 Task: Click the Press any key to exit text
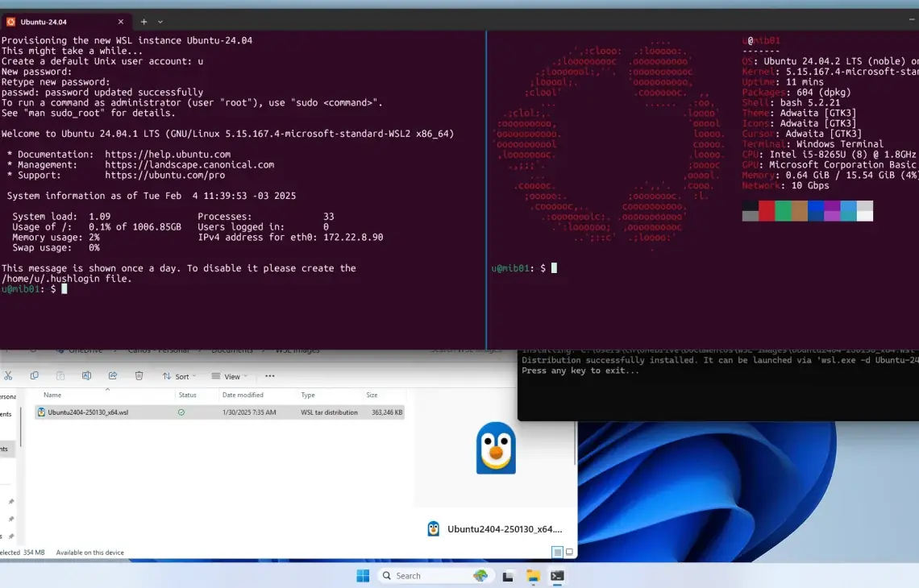[x=580, y=371]
